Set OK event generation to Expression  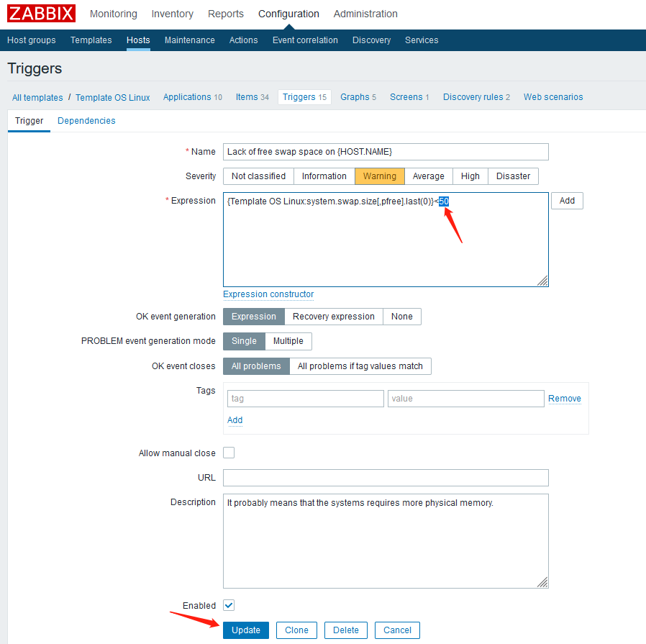pyautogui.click(x=254, y=317)
